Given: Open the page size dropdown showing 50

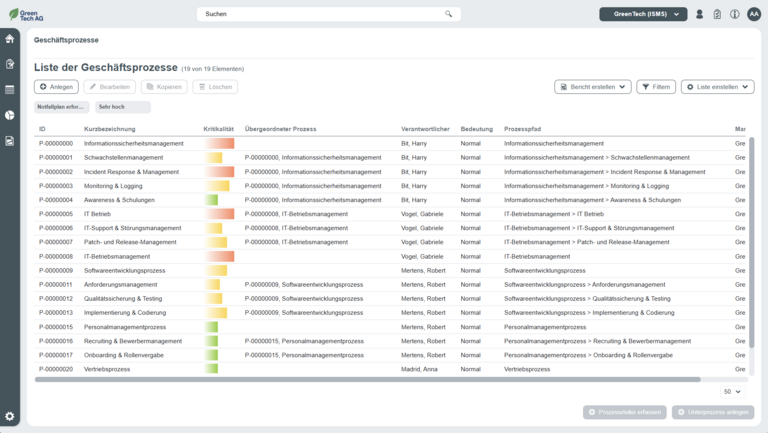Looking at the screenshot, I should click(x=732, y=391).
